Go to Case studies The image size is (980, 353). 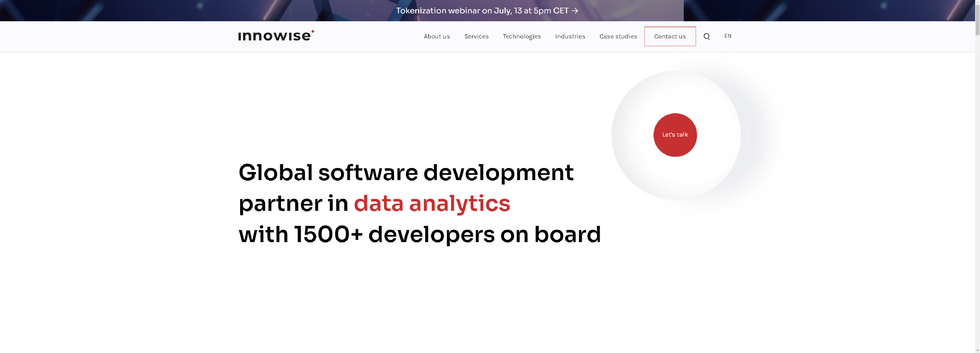[x=618, y=36]
